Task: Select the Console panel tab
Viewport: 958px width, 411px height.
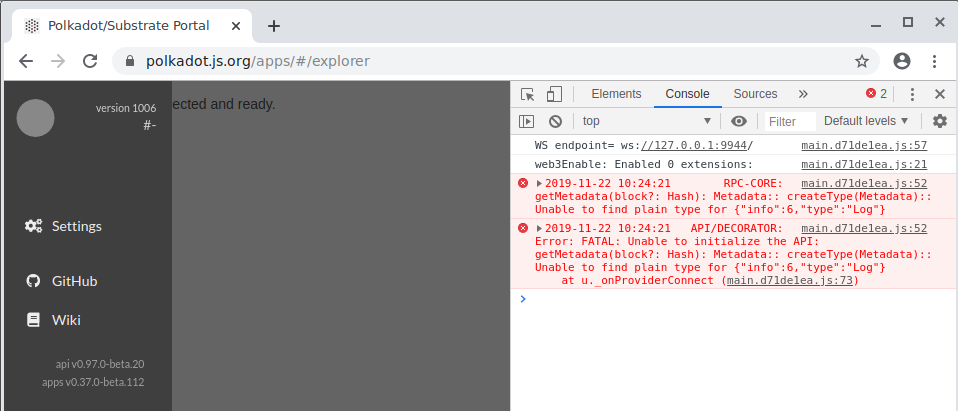Action: tap(687, 94)
